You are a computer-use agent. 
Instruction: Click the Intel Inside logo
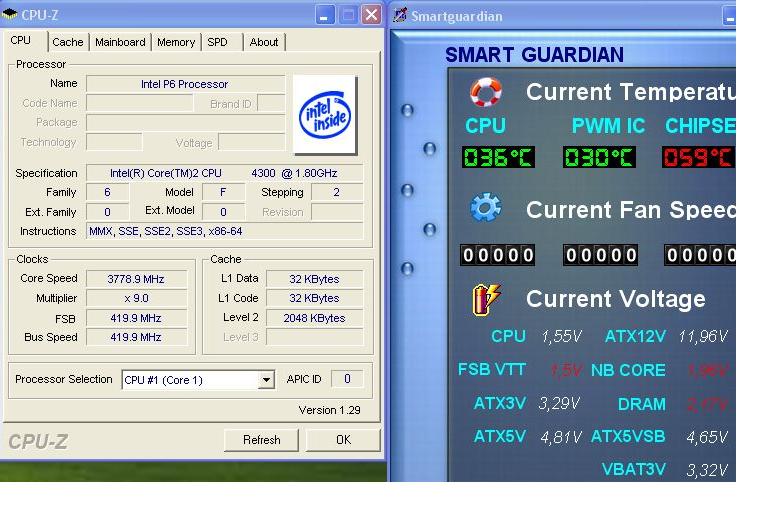(x=325, y=115)
